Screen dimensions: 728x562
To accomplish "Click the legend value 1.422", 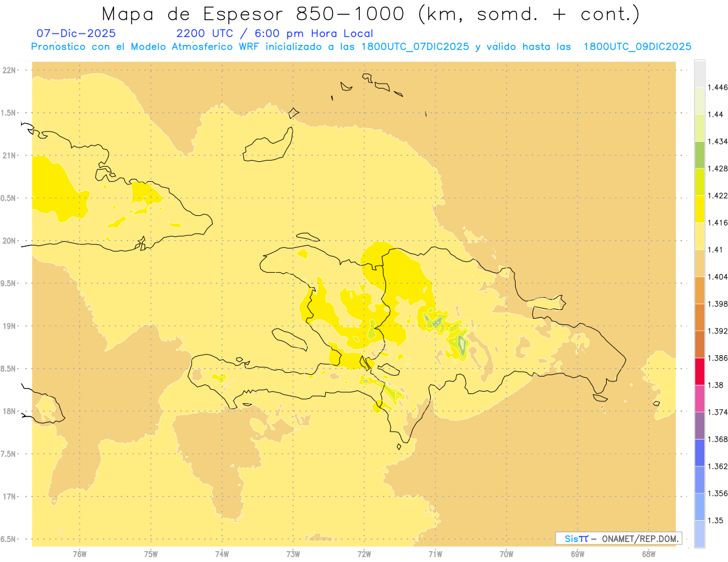I will click(x=718, y=196).
